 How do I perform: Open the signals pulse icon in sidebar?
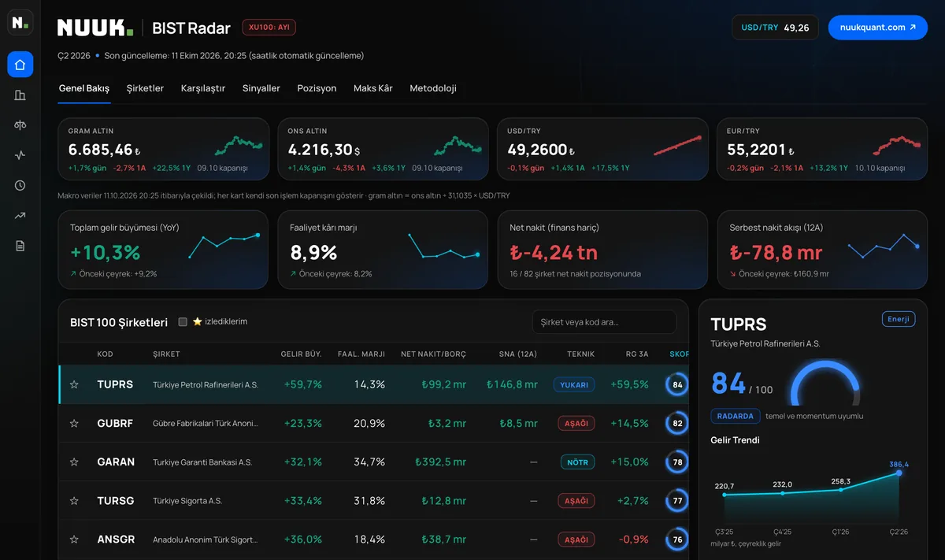pyautogui.click(x=20, y=155)
